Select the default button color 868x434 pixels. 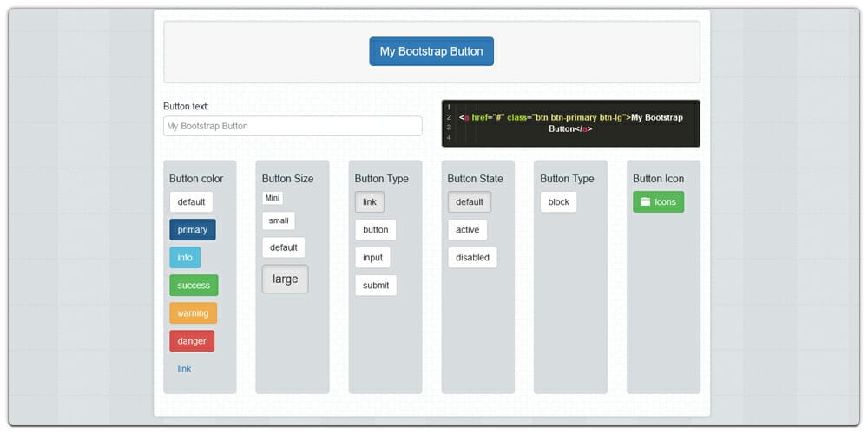(x=191, y=202)
